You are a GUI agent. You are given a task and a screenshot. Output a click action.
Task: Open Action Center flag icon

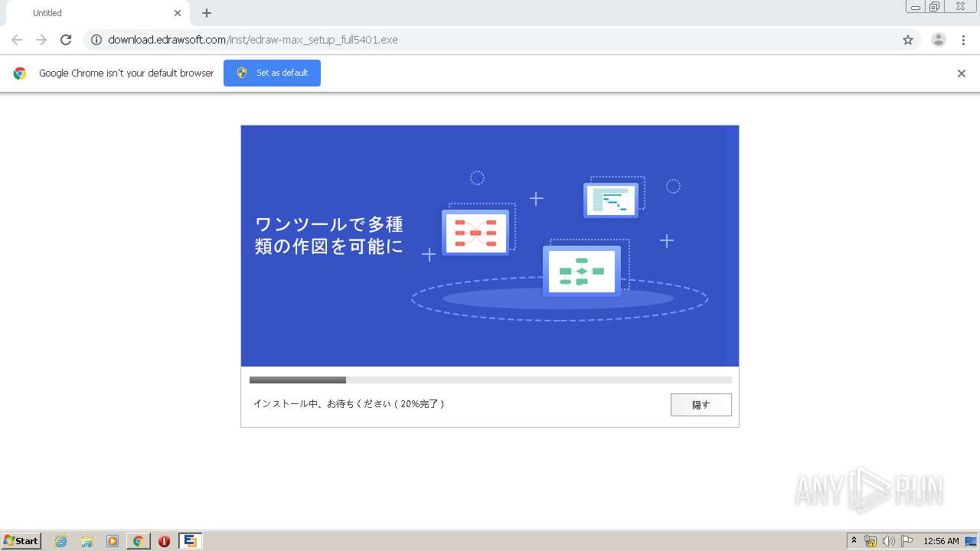click(907, 541)
